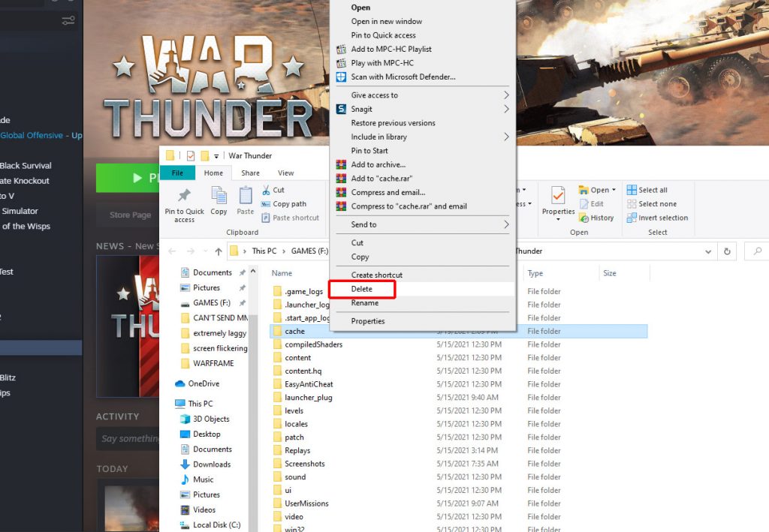Viewport: 769px width, 532px height.
Task: Click Select none in ribbon
Action: pyautogui.click(x=652, y=204)
